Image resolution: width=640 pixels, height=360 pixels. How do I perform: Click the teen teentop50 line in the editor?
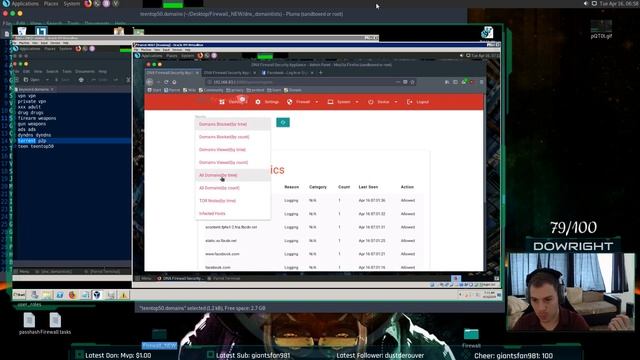(x=36, y=146)
